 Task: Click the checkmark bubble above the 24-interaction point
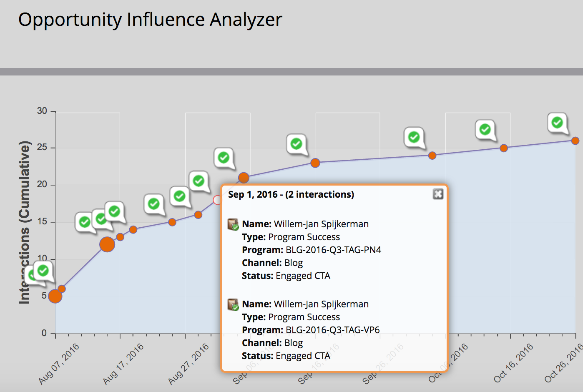pos(414,137)
